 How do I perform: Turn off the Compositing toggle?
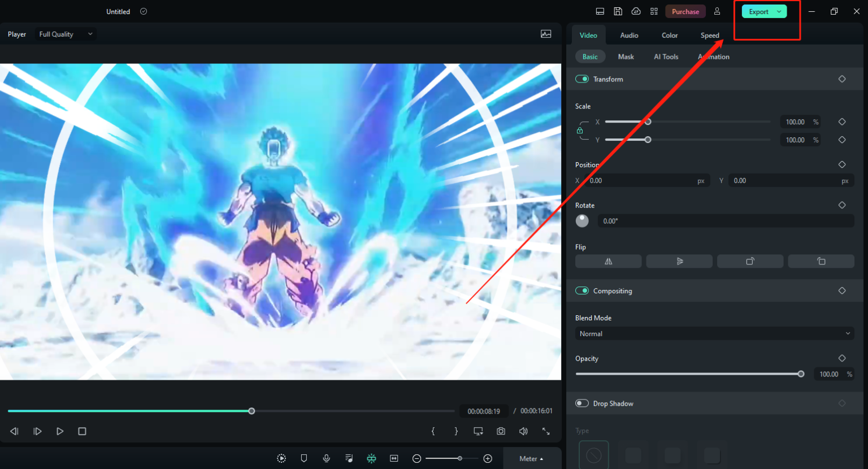point(581,290)
